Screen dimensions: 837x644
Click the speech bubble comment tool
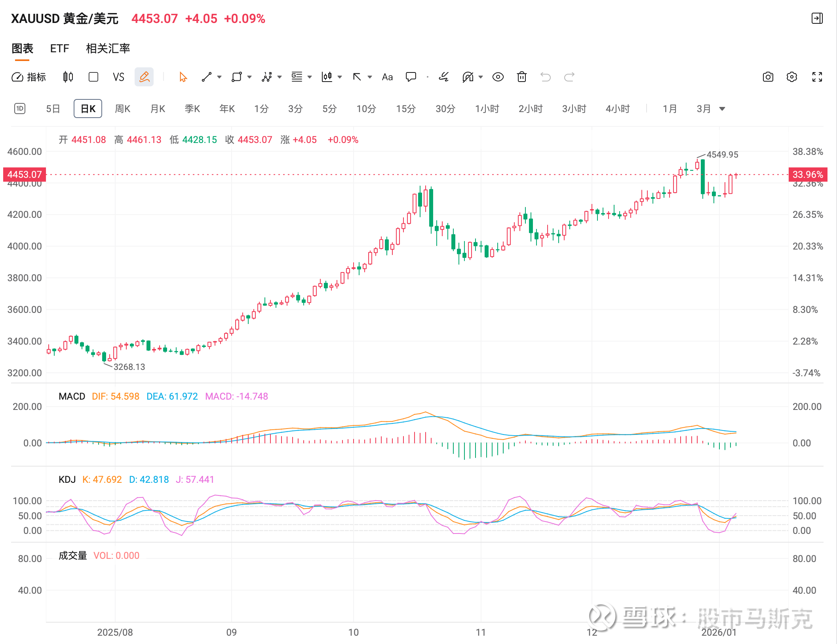pos(411,77)
